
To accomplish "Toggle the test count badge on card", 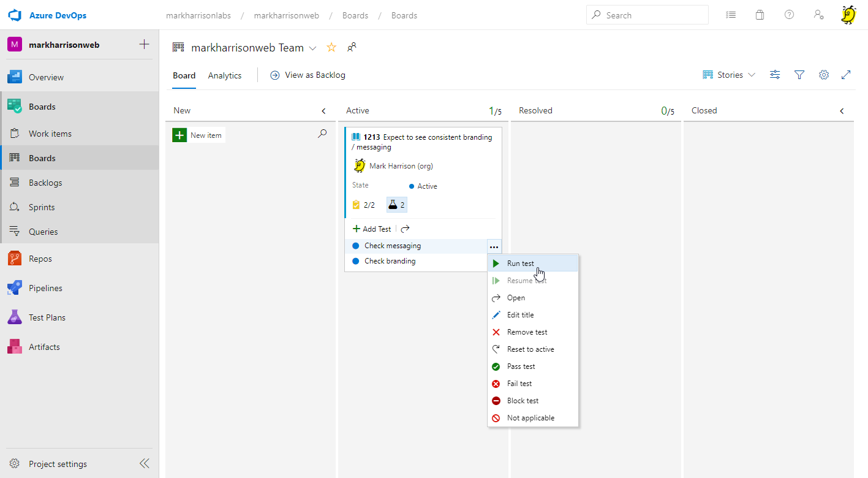I will pyautogui.click(x=396, y=205).
